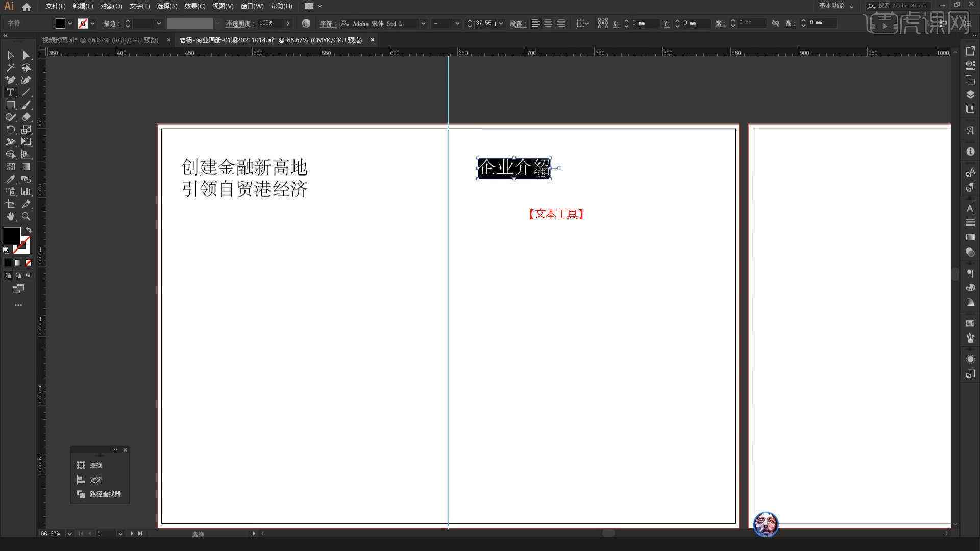Go to next artboard
The height and width of the screenshot is (551, 980).
[x=132, y=534]
